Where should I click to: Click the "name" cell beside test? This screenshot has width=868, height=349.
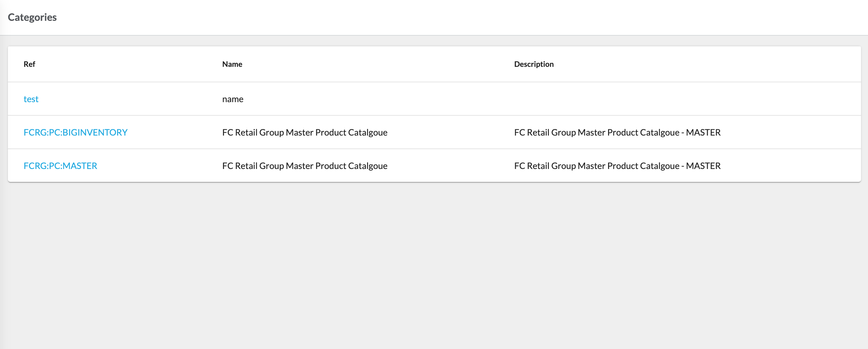[x=233, y=99]
